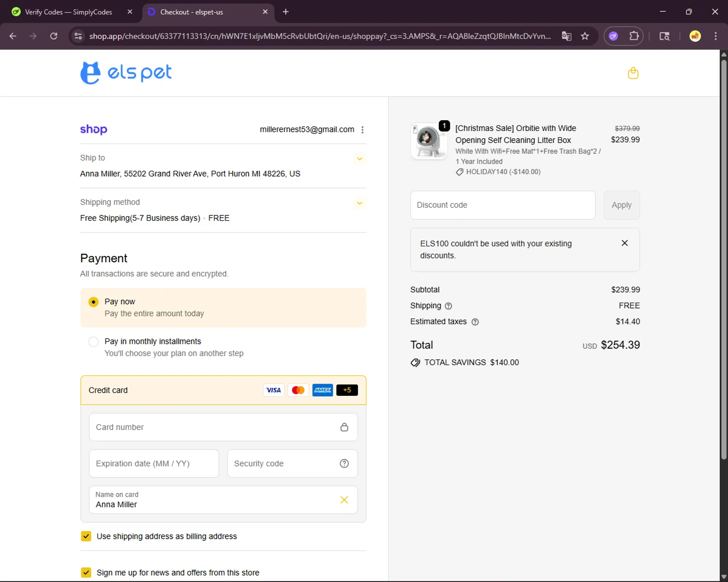Open the shopping bag cart icon
This screenshot has width=728, height=582.
click(x=633, y=73)
